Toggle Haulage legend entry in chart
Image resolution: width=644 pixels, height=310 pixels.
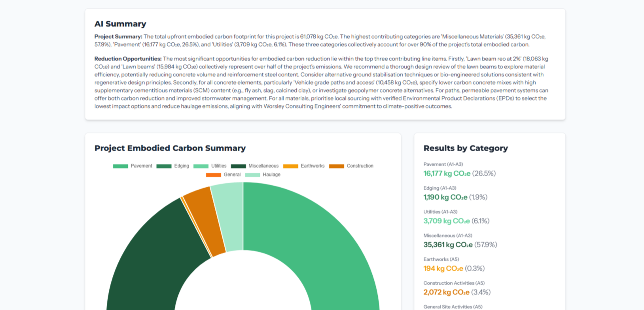tap(263, 175)
